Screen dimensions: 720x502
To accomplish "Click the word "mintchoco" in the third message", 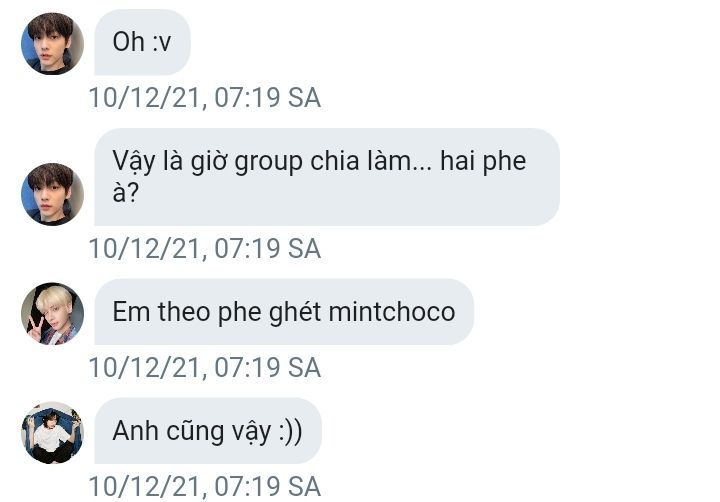I will coord(392,312).
